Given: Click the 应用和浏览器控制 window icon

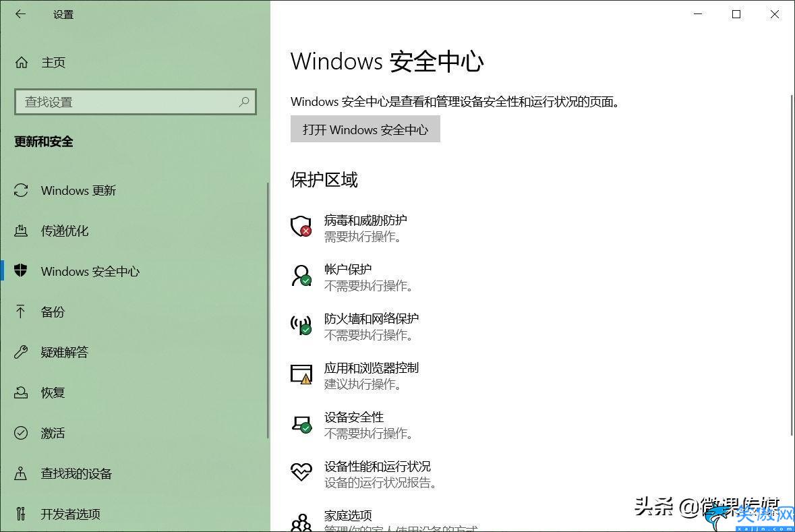Looking at the screenshot, I should pyautogui.click(x=301, y=374).
